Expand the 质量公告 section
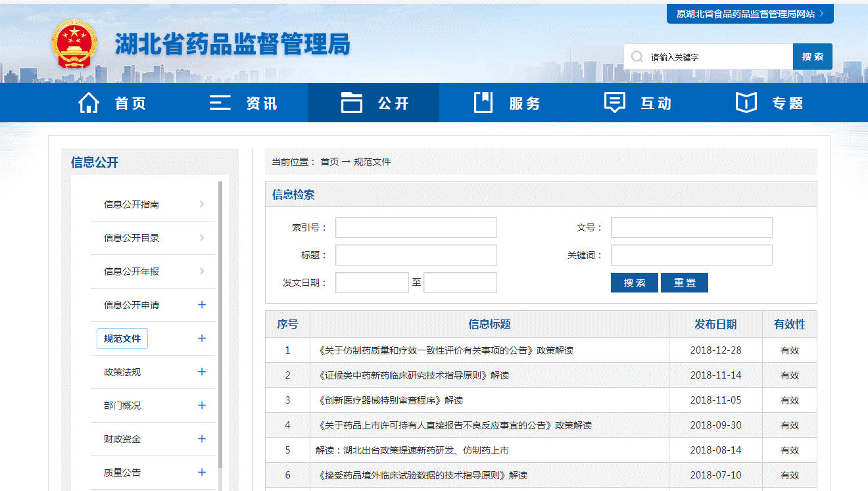The height and width of the screenshot is (491, 868). [202, 473]
